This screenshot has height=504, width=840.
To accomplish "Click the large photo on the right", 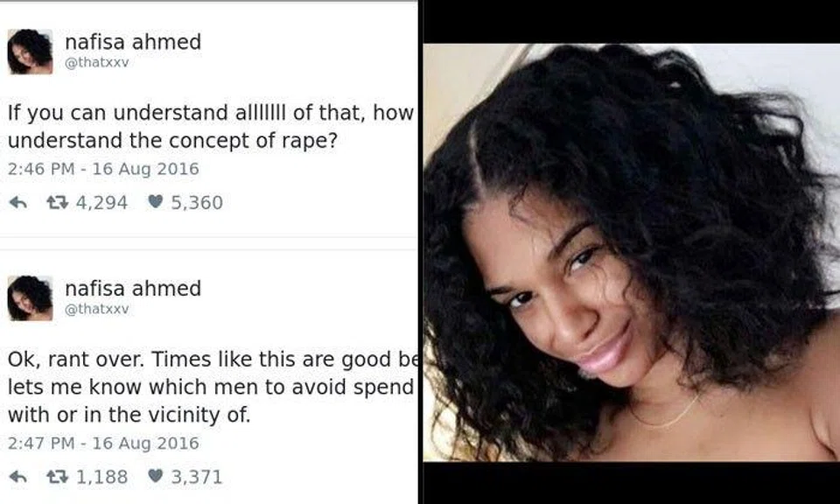I will pyautogui.click(x=632, y=252).
